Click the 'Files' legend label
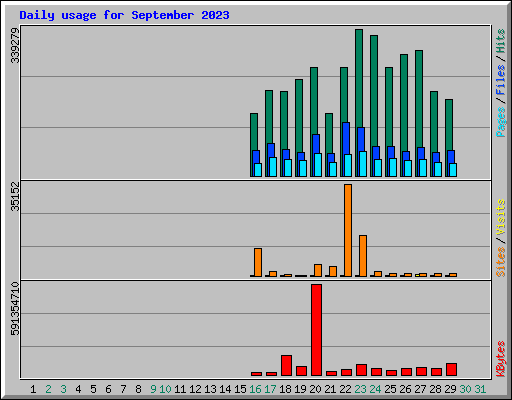Screen dimensions: 512x400 point(501,80)
